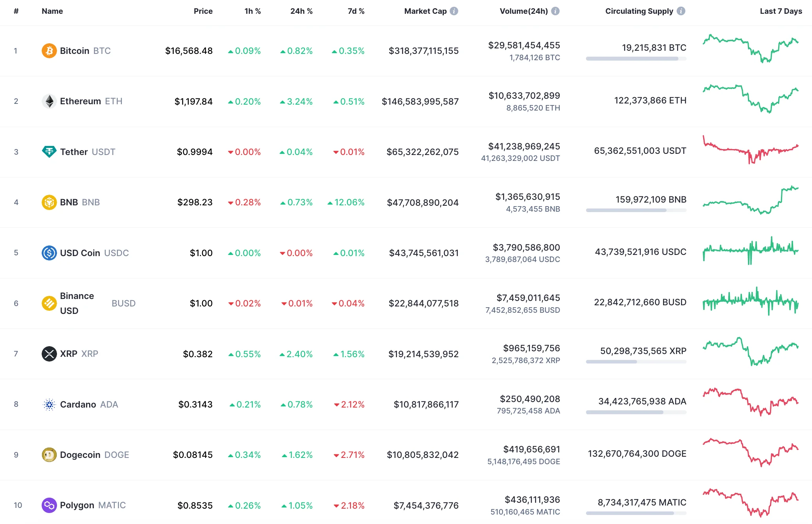Sort the table by Price column
812x524 pixels.
tap(203, 11)
